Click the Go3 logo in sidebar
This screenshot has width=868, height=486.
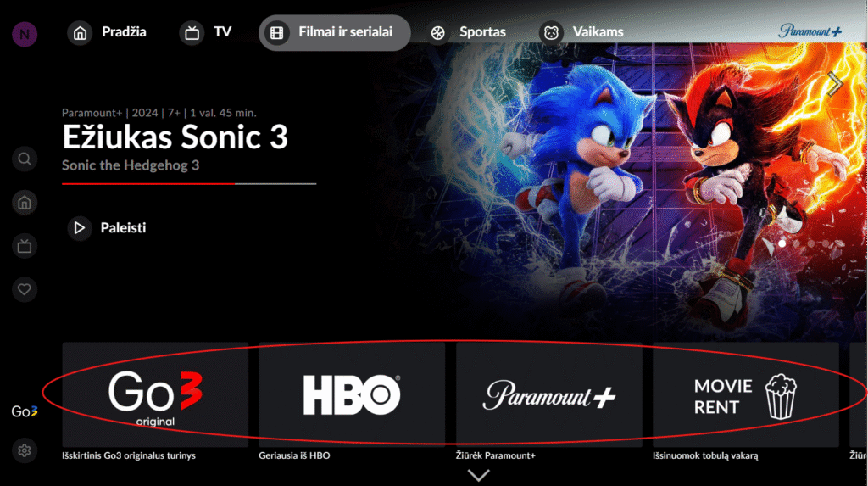pyautogui.click(x=25, y=411)
